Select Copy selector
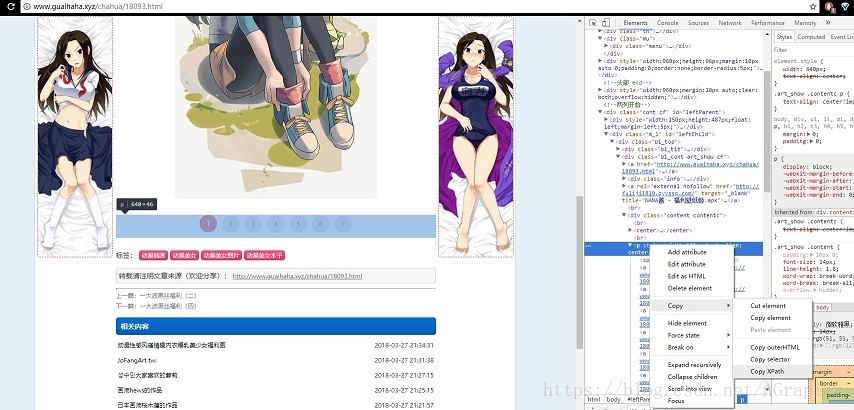Viewport: 854px width, 410px height. pos(772,359)
